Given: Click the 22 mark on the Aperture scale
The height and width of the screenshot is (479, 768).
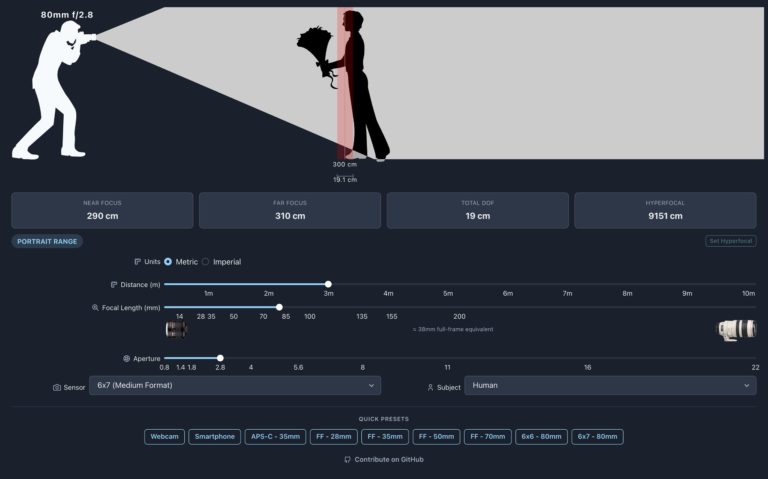Looking at the screenshot, I should click(x=755, y=367).
